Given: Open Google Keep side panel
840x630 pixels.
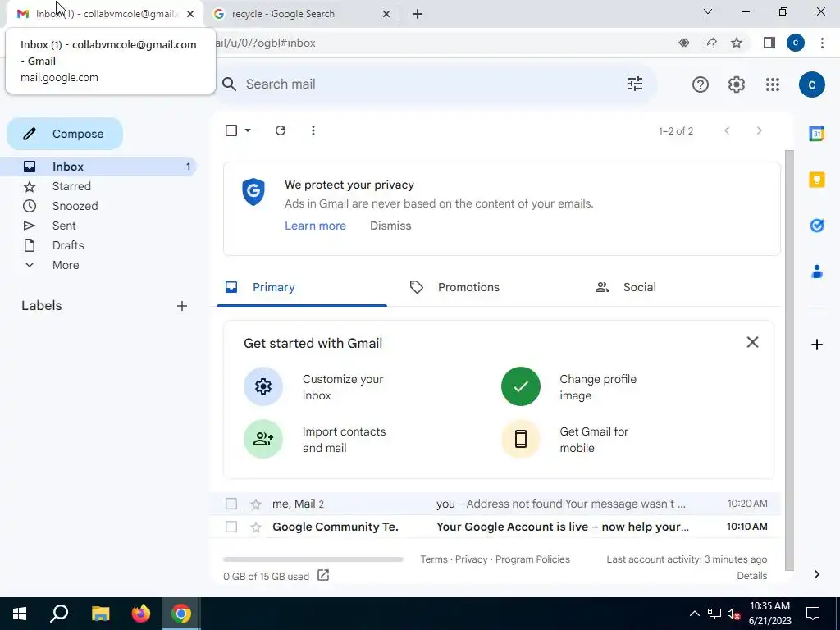Looking at the screenshot, I should [816, 180].
